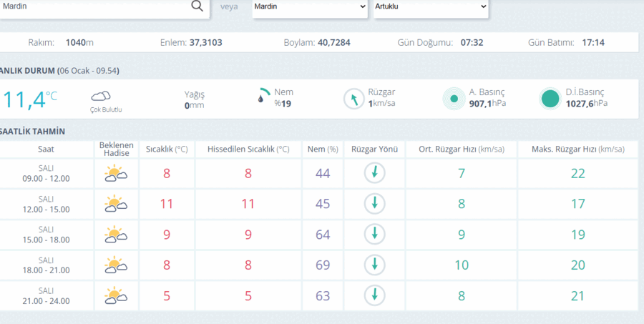Click humidity value 69 in 18.00 - 21.00 row
Screen dimensions: 644x324
(x=323, y=265)
